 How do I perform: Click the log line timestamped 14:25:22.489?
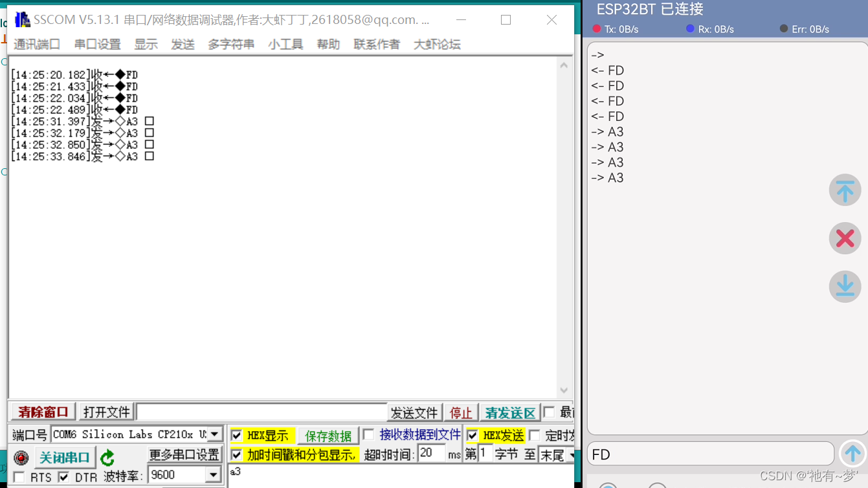pyautogui.click(x=74, y=109)
